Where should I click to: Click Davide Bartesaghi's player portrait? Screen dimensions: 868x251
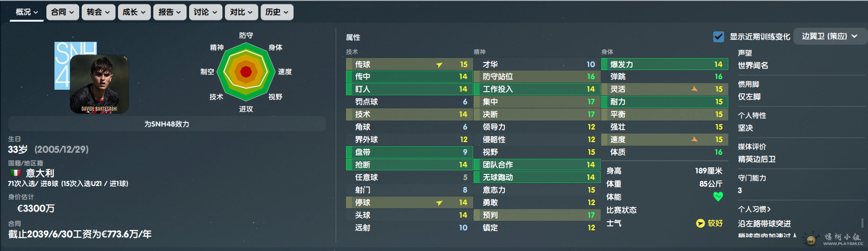coord(99,84)
